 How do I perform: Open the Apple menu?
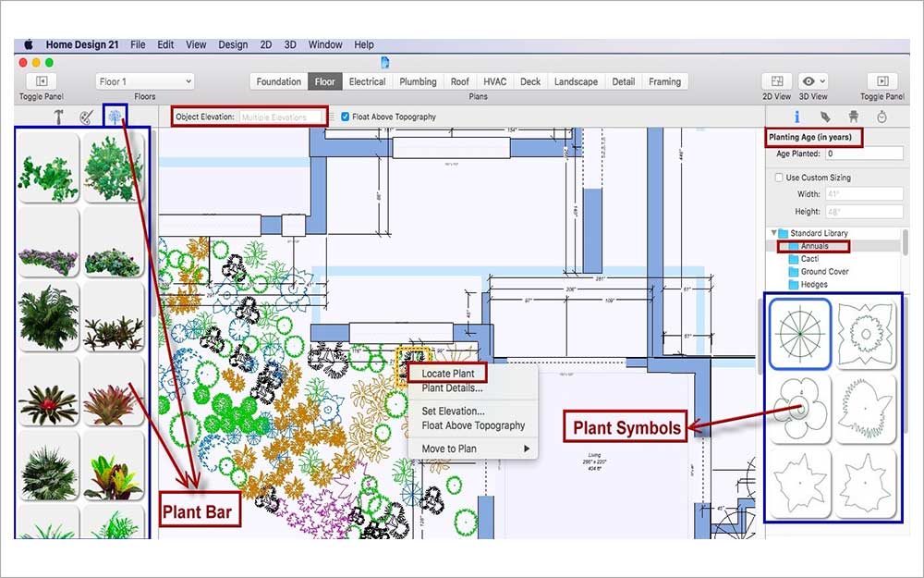29,44
